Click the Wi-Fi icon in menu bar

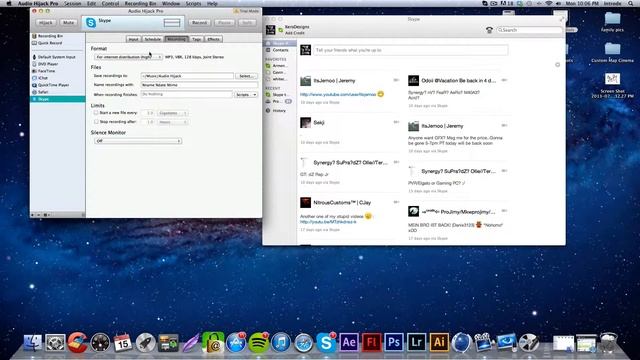(549, 3)
